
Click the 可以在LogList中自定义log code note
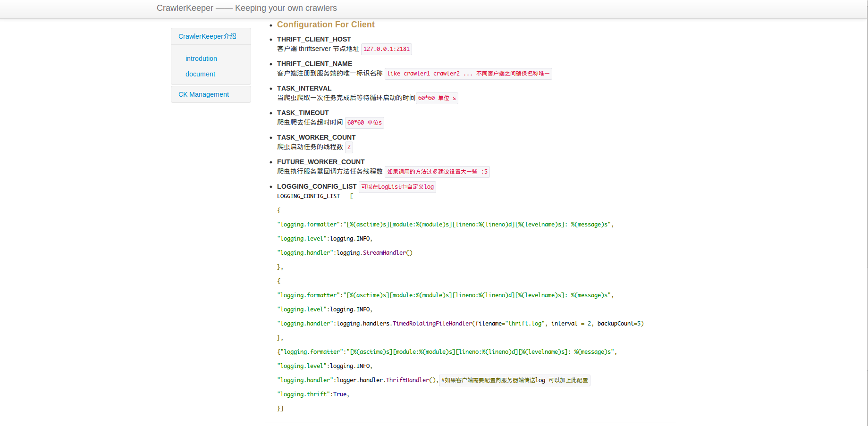[x=397, y=187]
